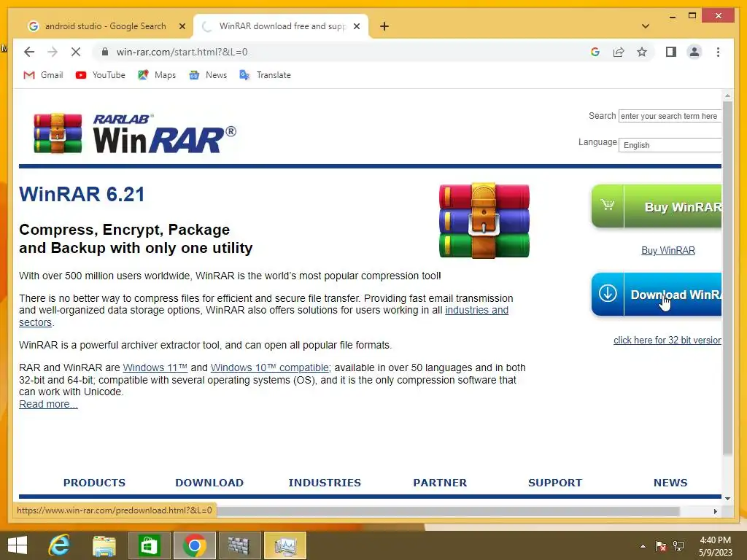The width and height of the screenshot is (747, 560).
Task: Click the Chrome taskbar icon
Action: [194, 545]
